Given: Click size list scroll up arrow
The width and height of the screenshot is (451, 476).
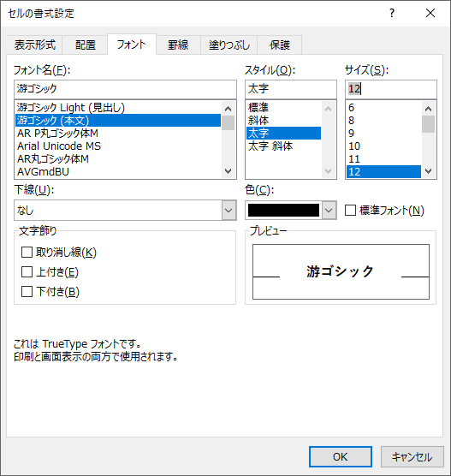Looking at the screenshot, I should (x=428, y=109).
